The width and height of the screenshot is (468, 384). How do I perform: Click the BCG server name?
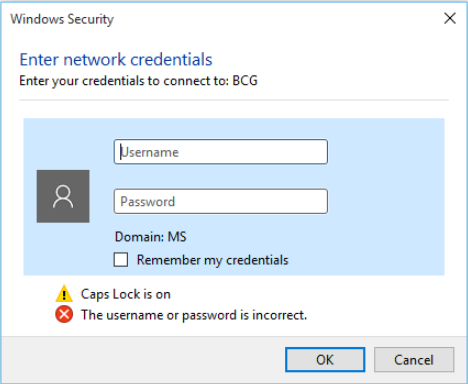245,80
